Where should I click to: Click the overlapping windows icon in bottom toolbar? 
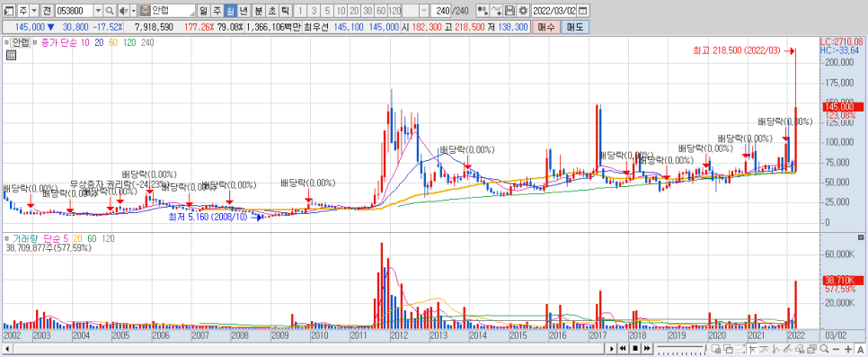[728, 349]
